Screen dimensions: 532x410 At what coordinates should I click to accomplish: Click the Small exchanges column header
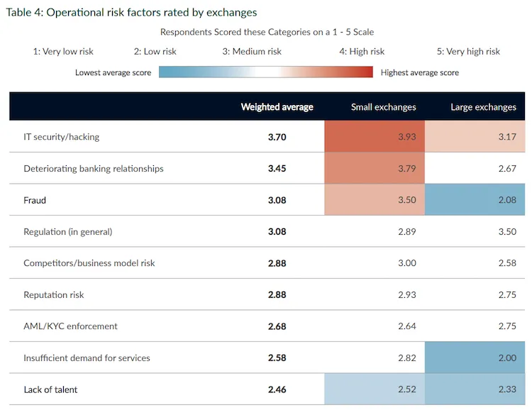[x=383, y=107]
